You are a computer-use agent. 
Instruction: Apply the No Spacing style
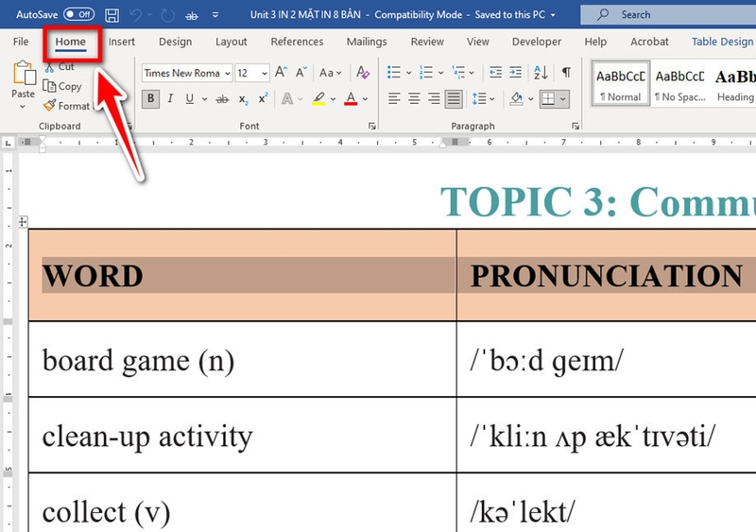(680, 85)
